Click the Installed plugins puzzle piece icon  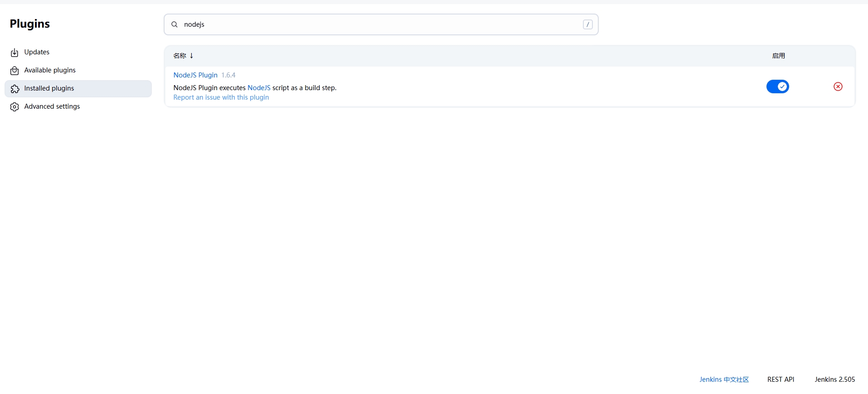(x=15, y=89)
